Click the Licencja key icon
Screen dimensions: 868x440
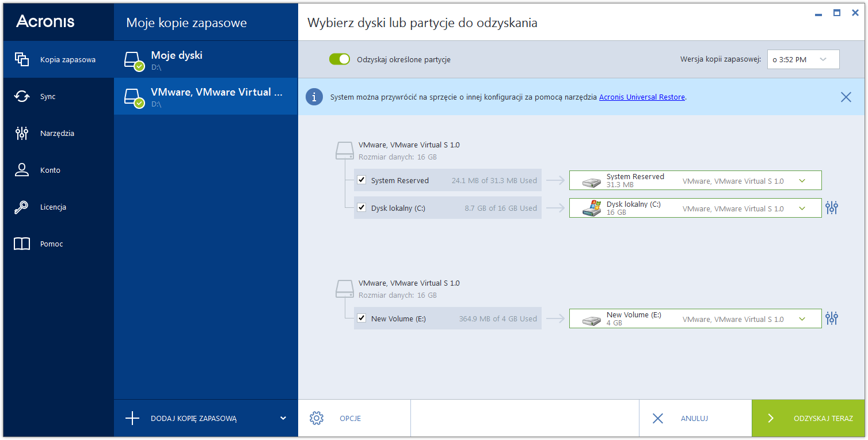[x=22, y=207]
